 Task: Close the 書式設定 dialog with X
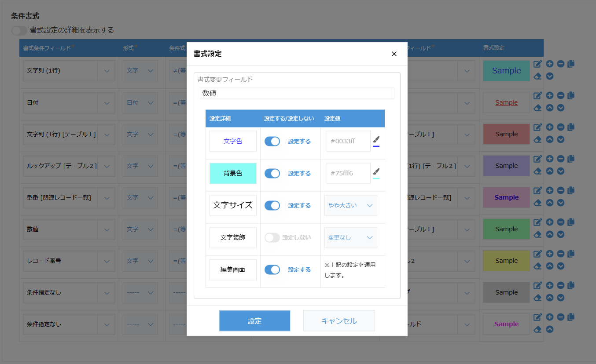394,54
